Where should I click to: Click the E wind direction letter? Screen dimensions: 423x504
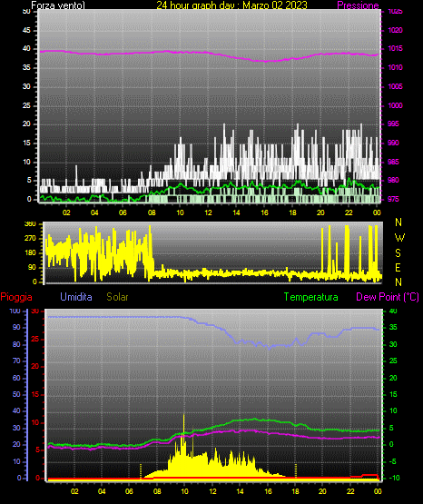pos(398,267)
